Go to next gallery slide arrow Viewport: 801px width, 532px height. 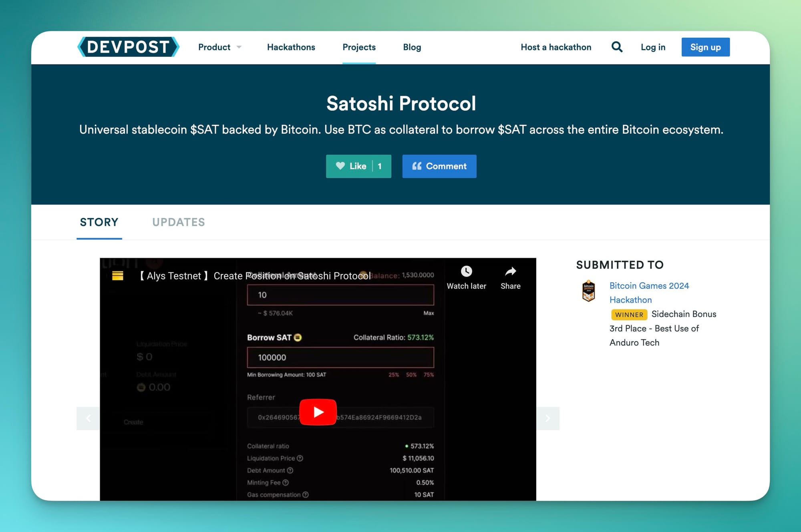click(547, 418)
